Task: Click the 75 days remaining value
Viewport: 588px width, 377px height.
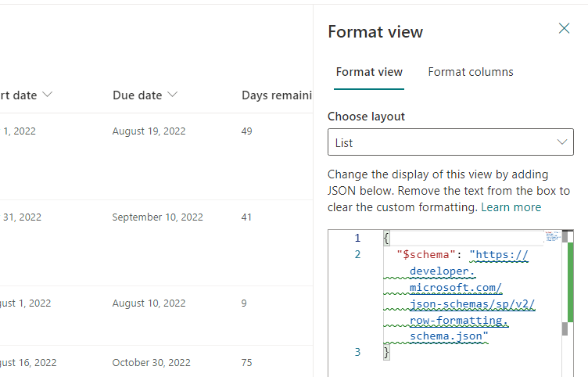Action: [247, 362]
